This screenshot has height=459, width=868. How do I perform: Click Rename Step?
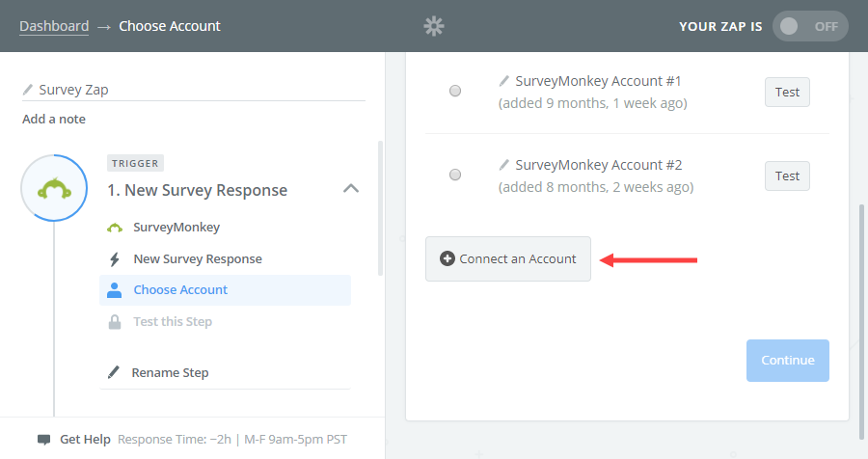pyautogui.click(x=170, y=372)
